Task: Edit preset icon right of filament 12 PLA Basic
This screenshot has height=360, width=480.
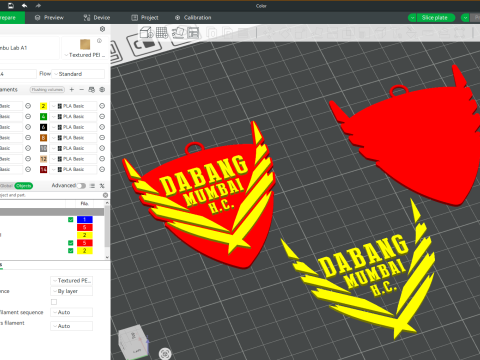Action: (102, 159)
